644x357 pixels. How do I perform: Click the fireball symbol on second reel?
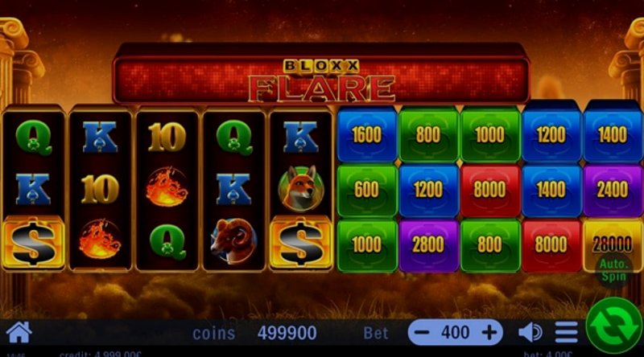click(x=100, y=240)
